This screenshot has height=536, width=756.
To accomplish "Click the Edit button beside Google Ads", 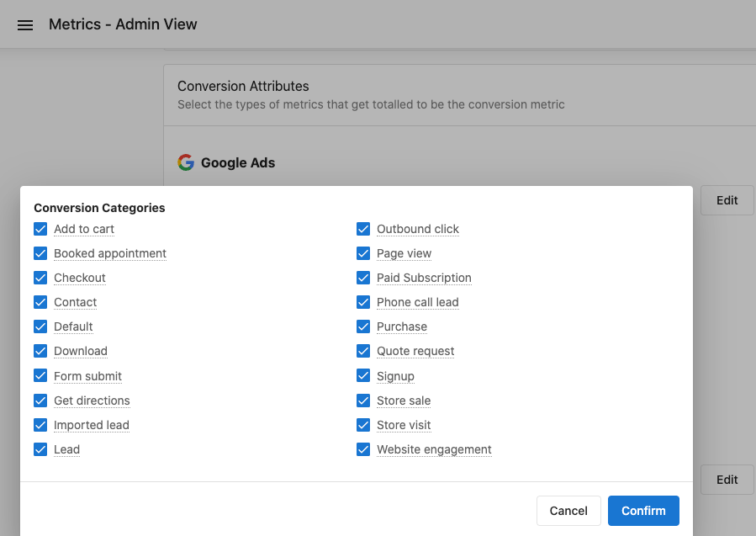I will click(727, 200).
